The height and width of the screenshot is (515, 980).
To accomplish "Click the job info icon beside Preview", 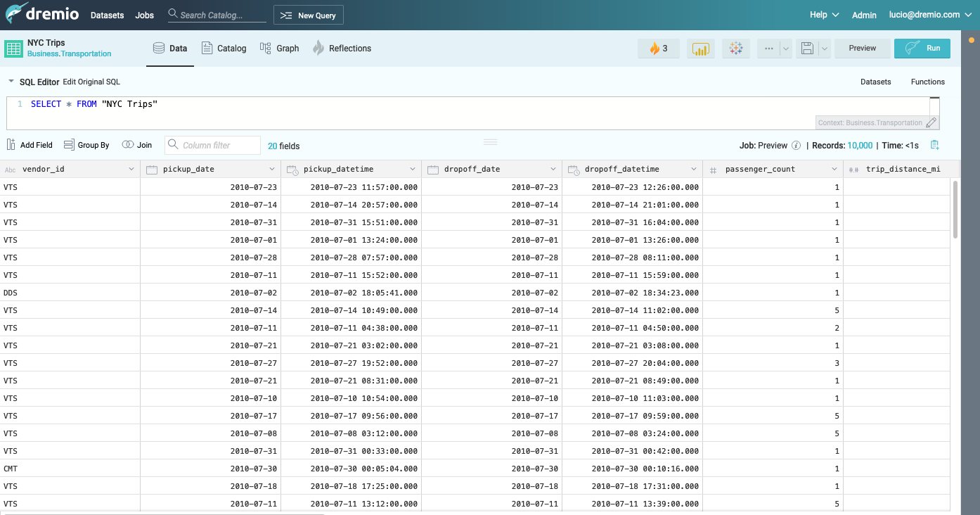I will point(796,146).
